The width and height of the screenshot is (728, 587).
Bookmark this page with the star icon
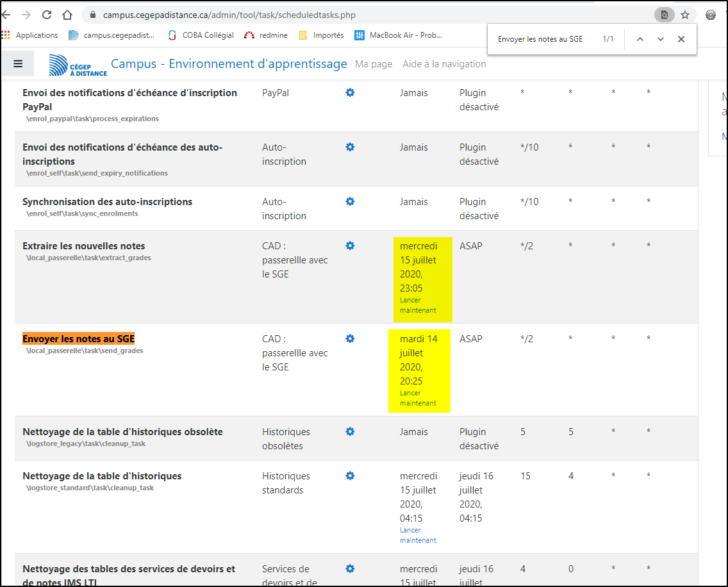pos(685,15)
